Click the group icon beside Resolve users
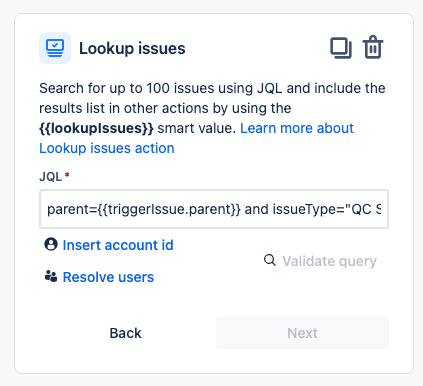Screen dimensions: 423x386 (51, 276)
